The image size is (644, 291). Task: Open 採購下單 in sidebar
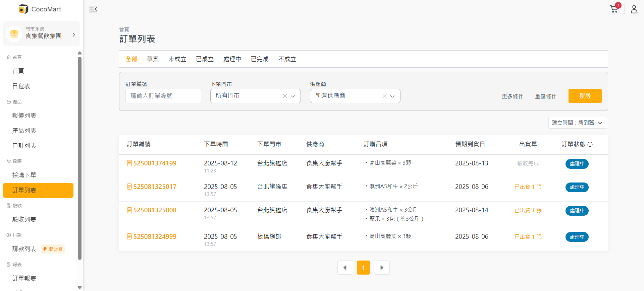[x=24, y=175]
